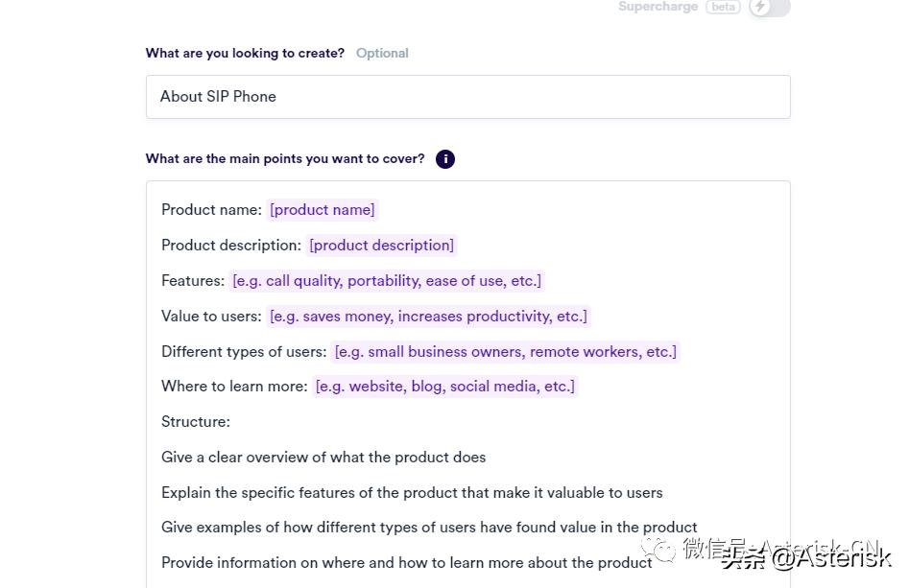Click the beta badge beside Supercharge
Image resolution: width=909 pixels, height=588 pixels.
[x=723, y=7]
